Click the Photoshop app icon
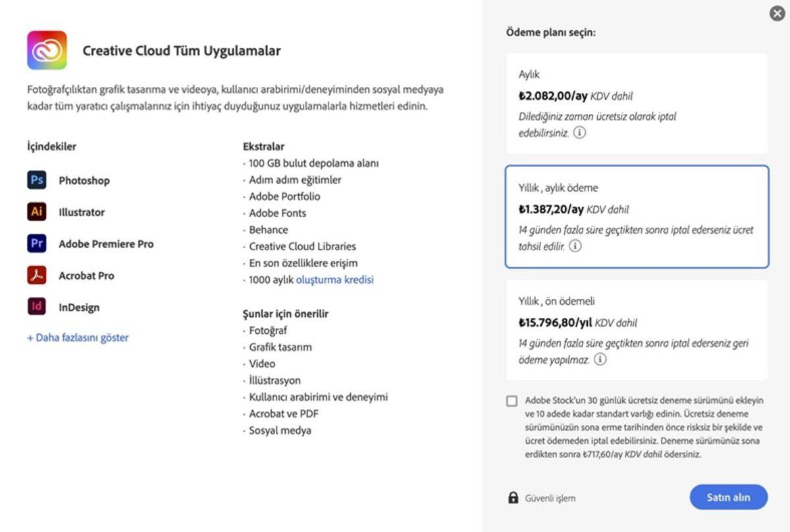790x532 pixels. point(37,180)
